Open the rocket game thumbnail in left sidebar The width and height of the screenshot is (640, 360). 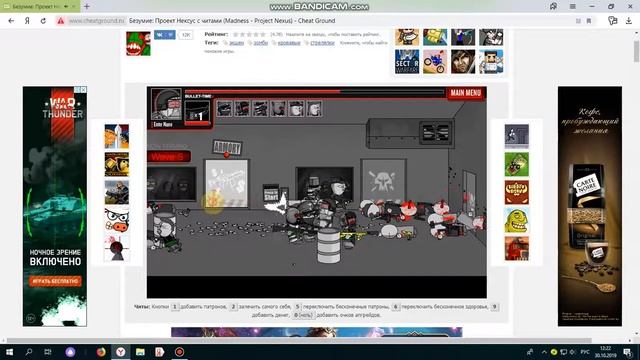pyautogui.click(x=117, y=136)
